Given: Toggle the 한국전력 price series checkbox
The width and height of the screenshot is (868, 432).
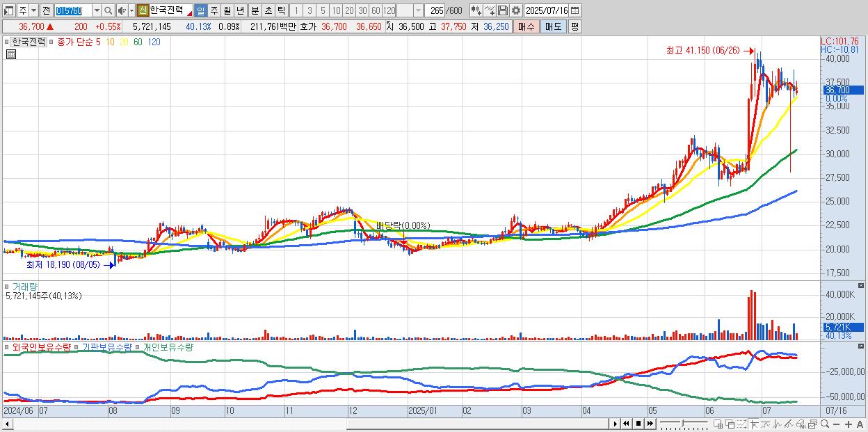Looking at the screenshot, I should (x=8, y=42).
